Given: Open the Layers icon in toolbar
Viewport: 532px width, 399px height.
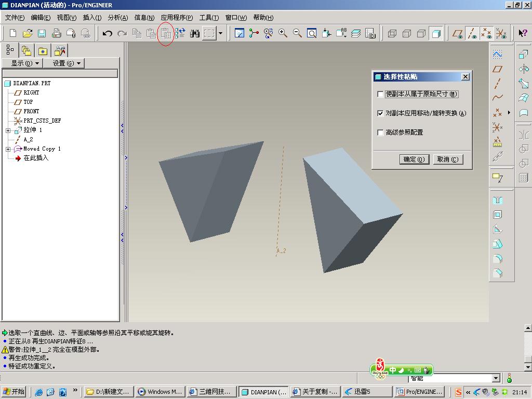Looking at the screenshot, I should click(355, 33).
